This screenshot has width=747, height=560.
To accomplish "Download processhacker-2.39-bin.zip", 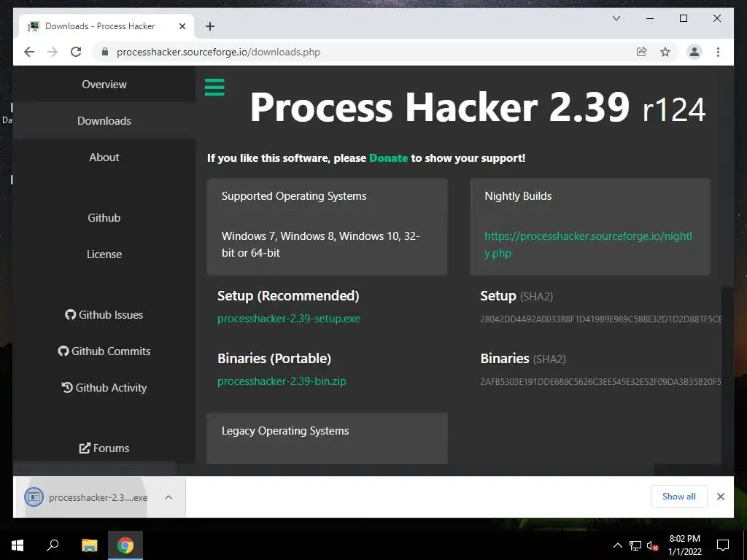I will click(x=282, y=381).
